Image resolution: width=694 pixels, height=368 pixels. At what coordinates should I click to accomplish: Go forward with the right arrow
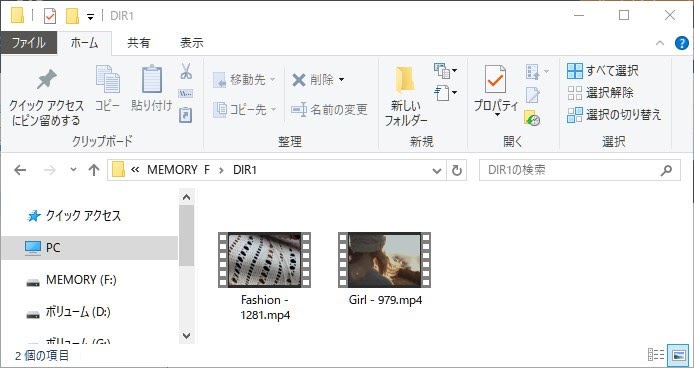(50, 170)
